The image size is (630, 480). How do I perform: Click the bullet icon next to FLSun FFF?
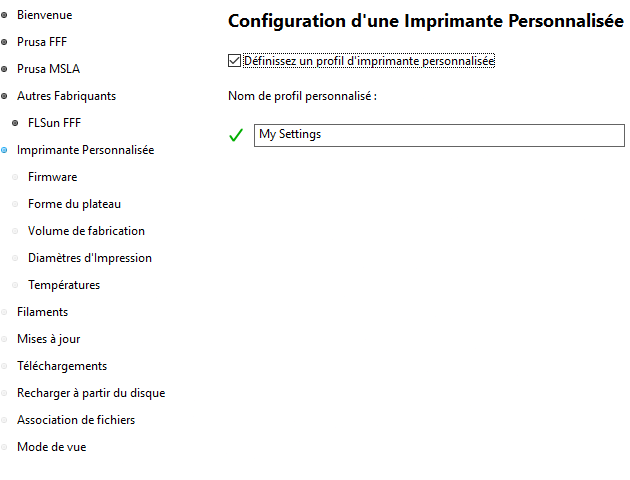coord(15,123)
